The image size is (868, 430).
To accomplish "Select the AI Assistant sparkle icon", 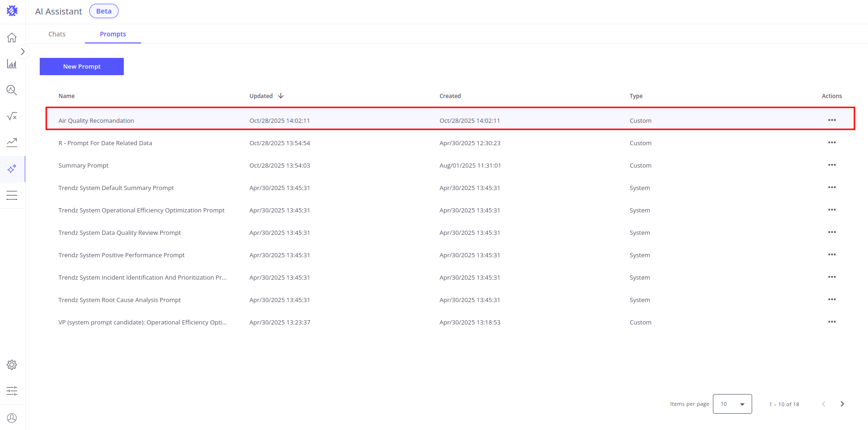I will pos(12,169).
